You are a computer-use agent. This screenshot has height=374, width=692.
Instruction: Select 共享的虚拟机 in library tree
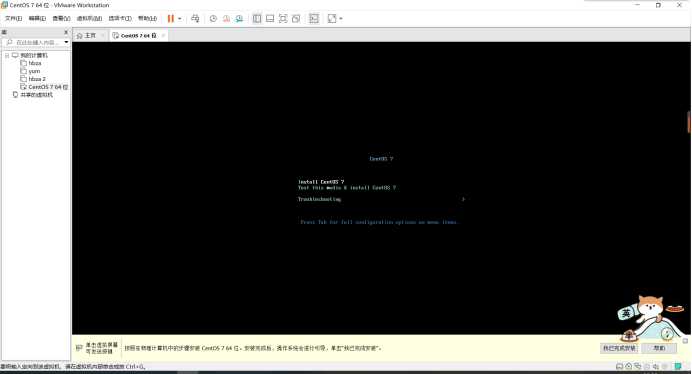(x=36, y=95)
